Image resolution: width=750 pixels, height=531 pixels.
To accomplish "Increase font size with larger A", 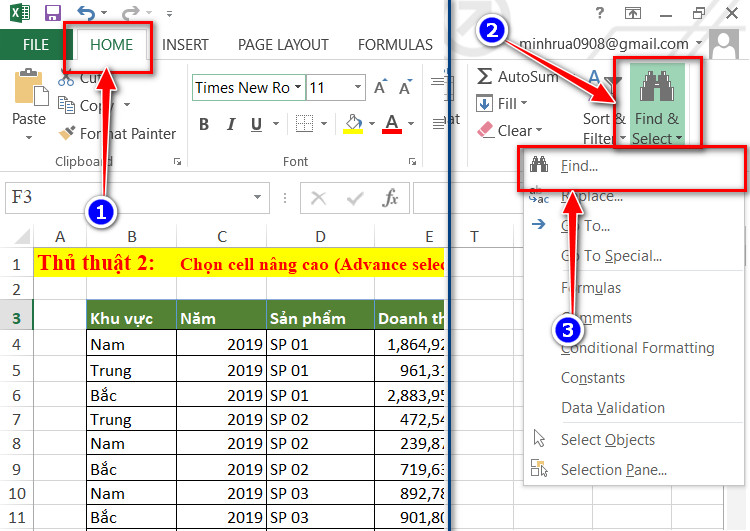I will pos(381,87).
